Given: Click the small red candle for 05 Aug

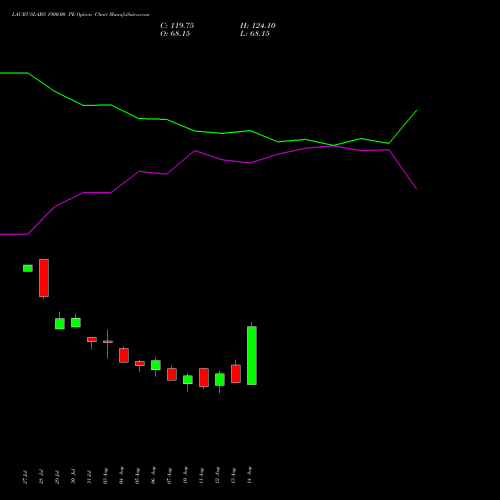Looking at the screenshot, I should tap(140, 364).
